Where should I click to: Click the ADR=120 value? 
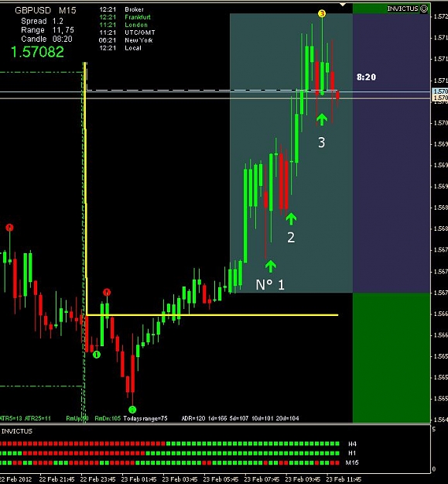(193, 418)
